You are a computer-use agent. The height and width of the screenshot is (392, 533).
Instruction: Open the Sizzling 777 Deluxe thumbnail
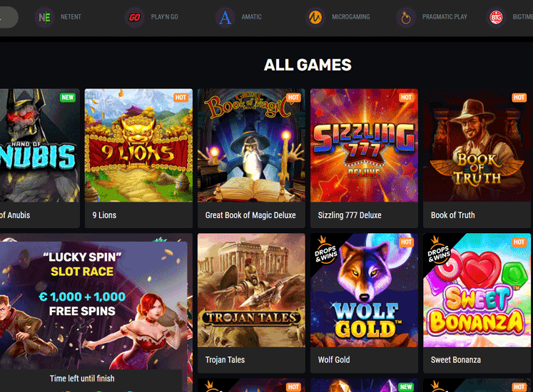[364, 145]
